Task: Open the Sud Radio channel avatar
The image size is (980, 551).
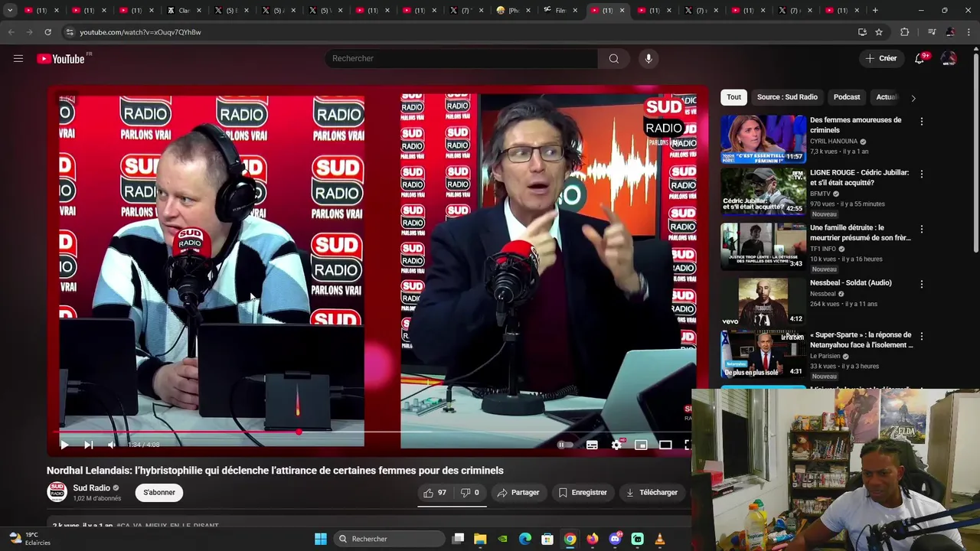Action: (57, 492)
